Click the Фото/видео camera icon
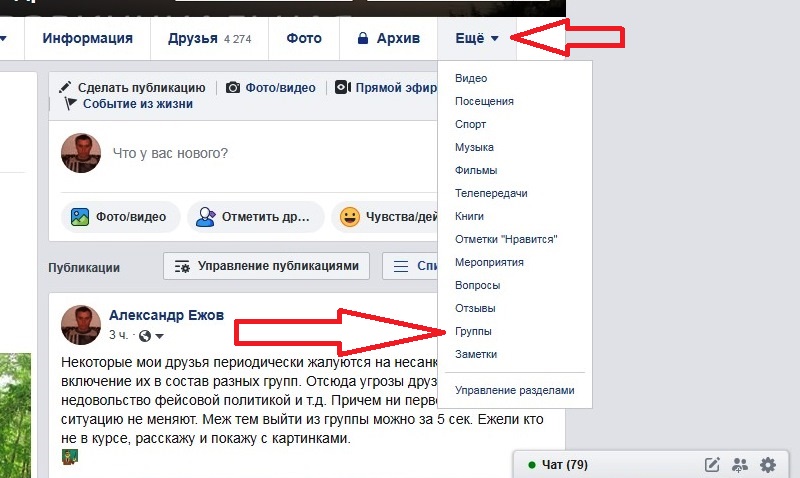The height and width of the screenshot is (478, 800). 233,88
